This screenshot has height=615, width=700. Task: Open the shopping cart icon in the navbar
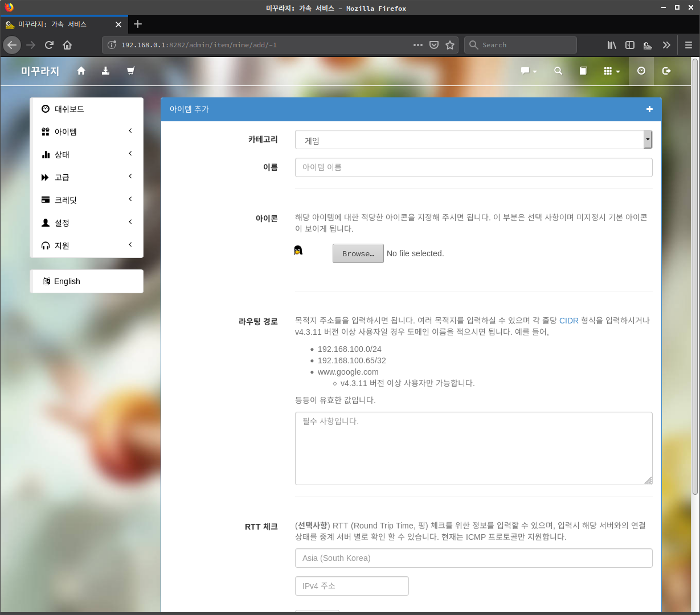click(130, 71)
